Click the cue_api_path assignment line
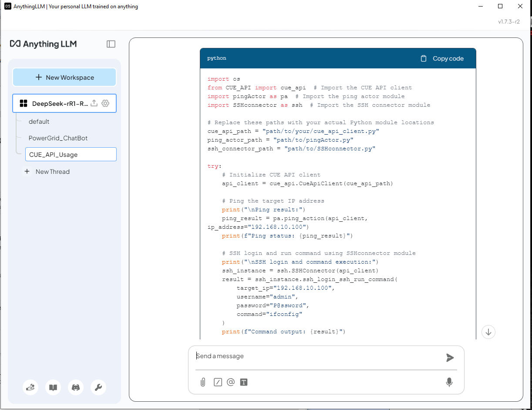The height and width of the screenshot is (410, 532). click(x=293, y=131)
